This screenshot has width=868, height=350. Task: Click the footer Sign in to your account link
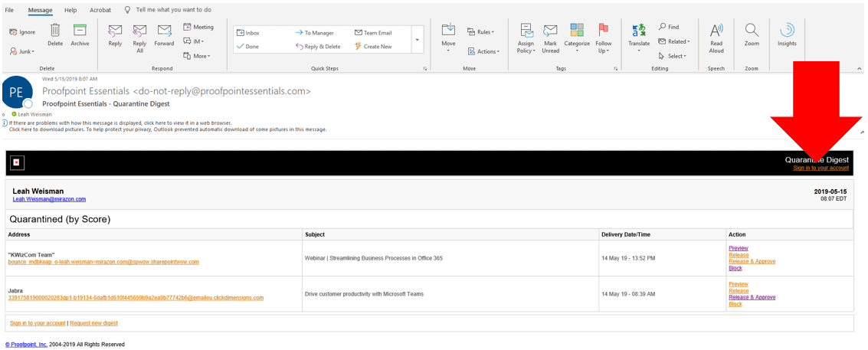(38, 323)
